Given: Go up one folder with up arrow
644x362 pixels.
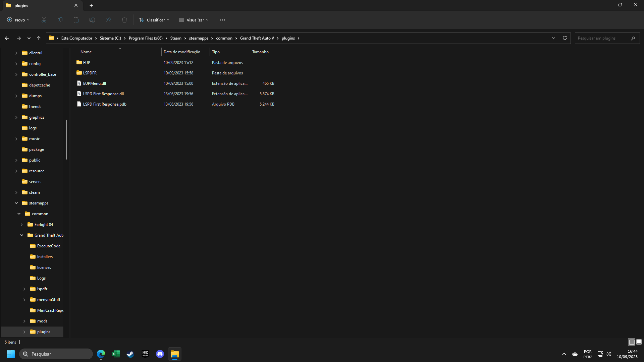Looking at the screenshot, I should [x=39, y=38].
